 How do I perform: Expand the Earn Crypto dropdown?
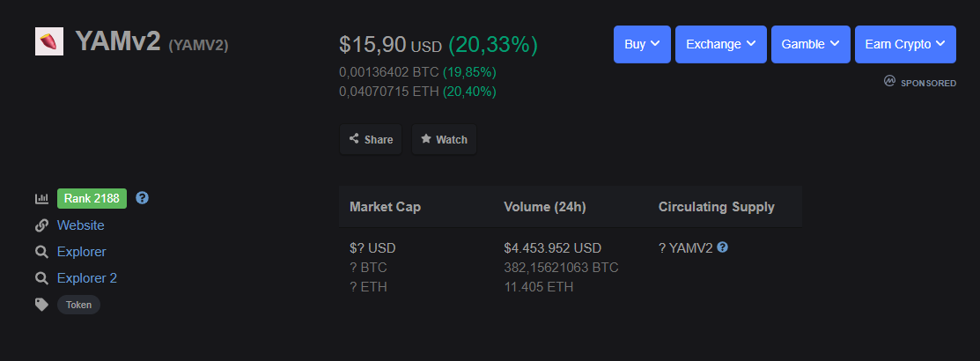pos(905,44)
